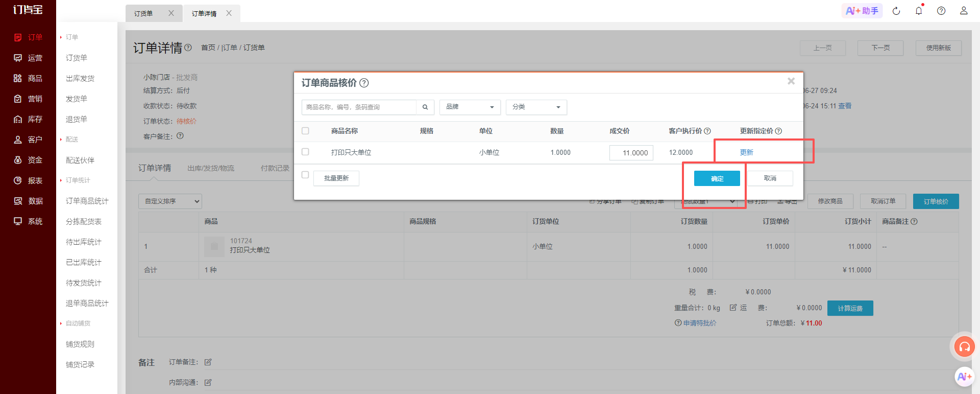Screen dimensions: 980x394
Task: Expand the 分类 dropdown
Action: (536, 107)
